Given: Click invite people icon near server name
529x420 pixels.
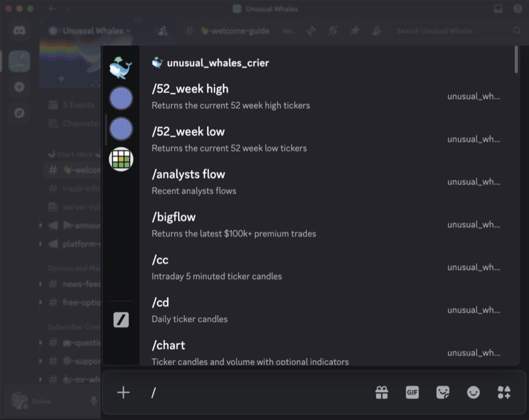Looking at the screenshot, I should pyautogui.click(x=163, y=31).
